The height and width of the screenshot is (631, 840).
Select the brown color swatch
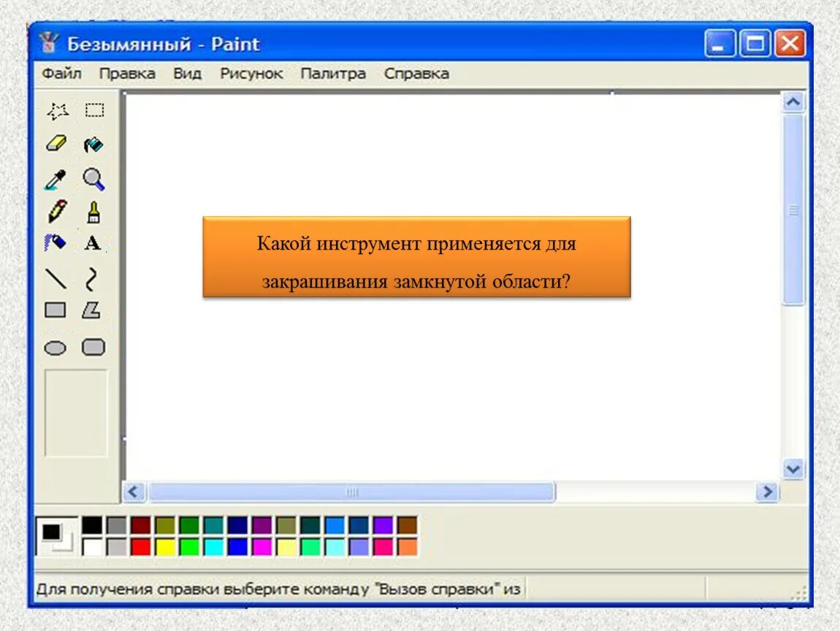(407, 525)
